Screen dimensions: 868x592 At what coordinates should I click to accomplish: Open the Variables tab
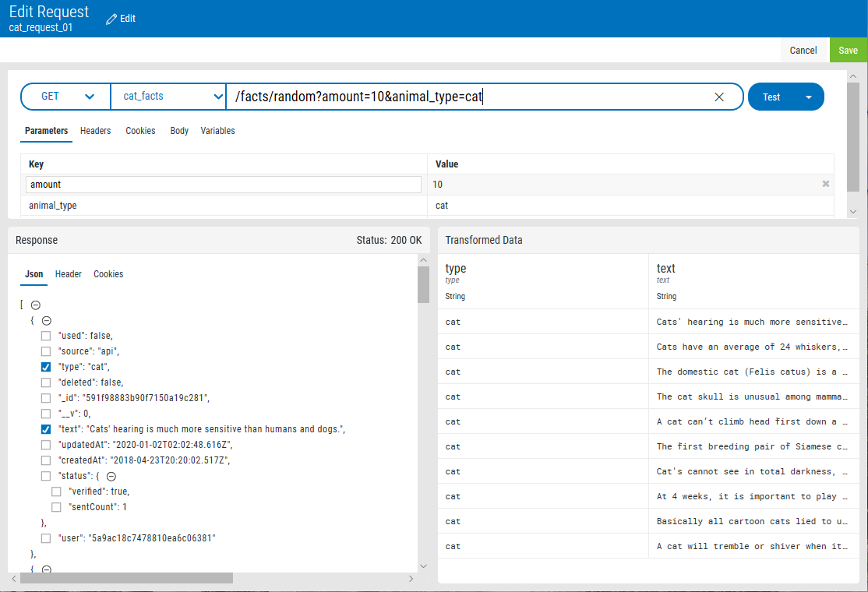click(x=217, y=131)
